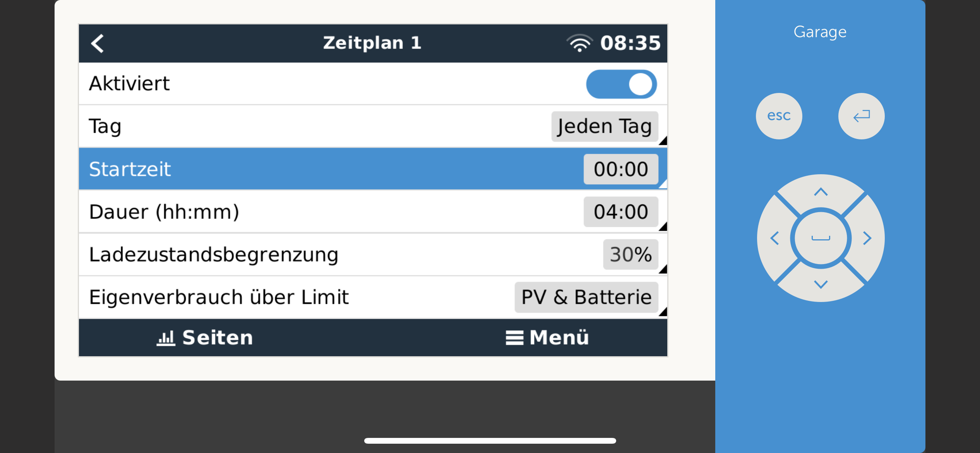
Task: Edit the Startzeit value 00:00
Action: point(621,169)
